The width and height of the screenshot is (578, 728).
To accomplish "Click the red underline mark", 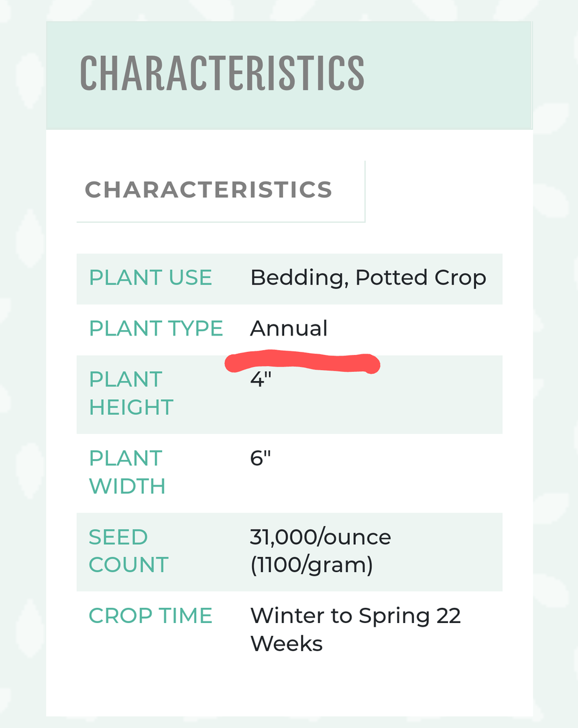I will (x=302, y=362).
